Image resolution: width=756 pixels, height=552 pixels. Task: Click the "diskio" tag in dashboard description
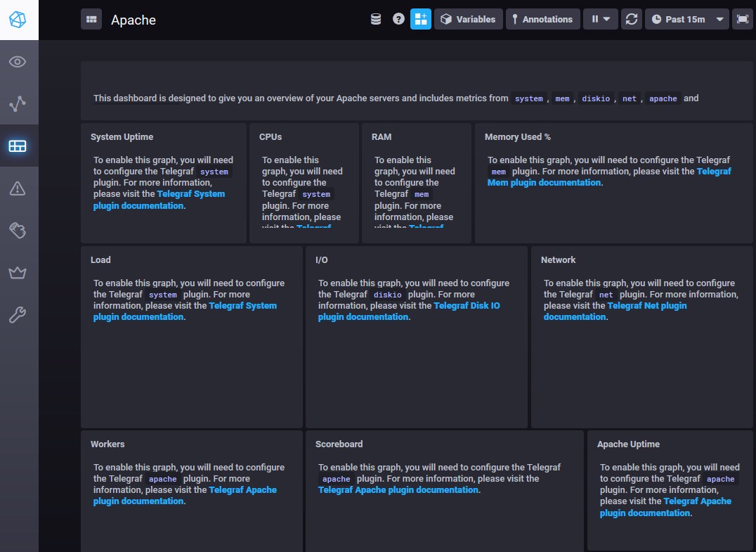coord(596,98)
